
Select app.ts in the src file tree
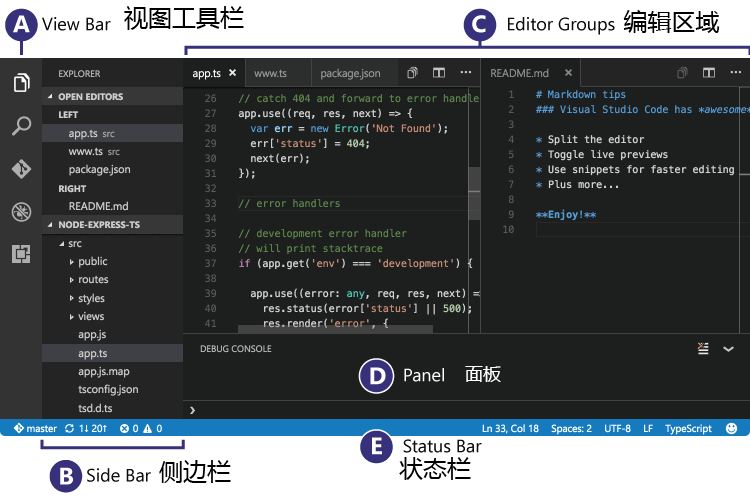click(x=112, y=353)
